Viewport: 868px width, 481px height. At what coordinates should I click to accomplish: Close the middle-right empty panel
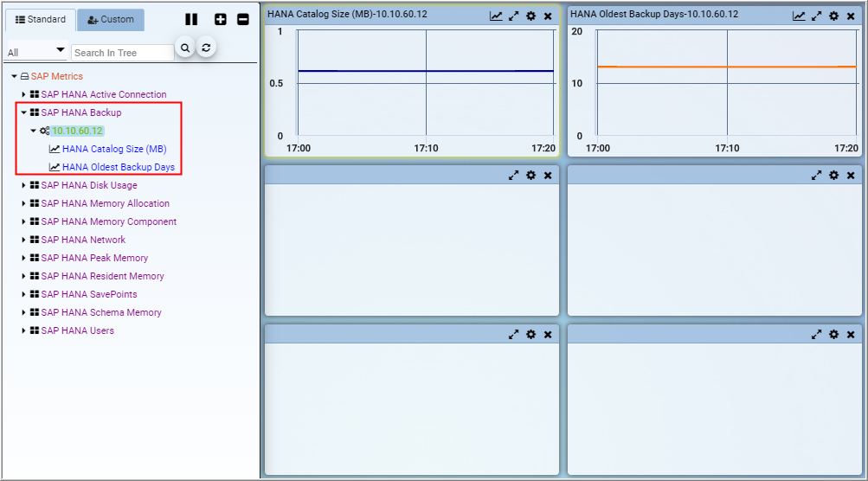coord(851,176)
